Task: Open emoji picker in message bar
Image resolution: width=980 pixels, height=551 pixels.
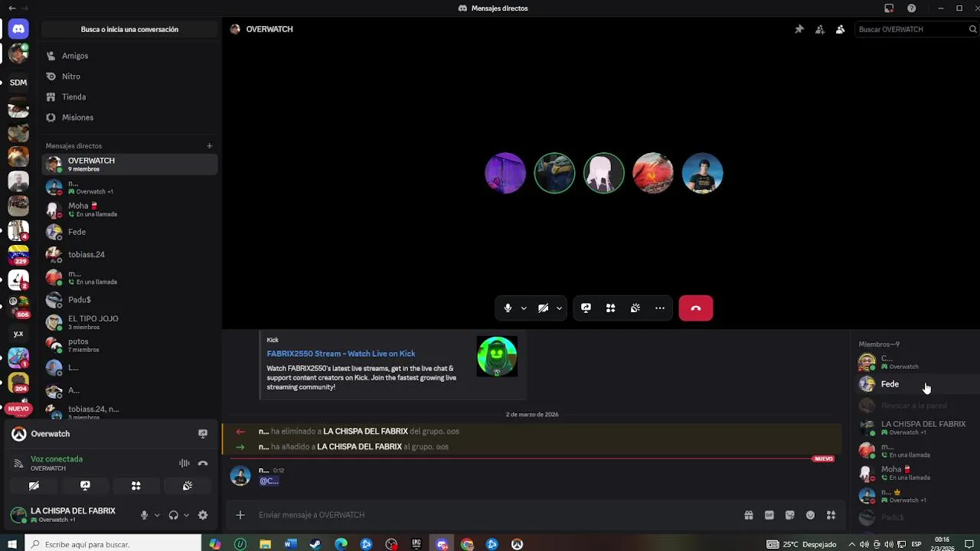Action: click(810, 515)
